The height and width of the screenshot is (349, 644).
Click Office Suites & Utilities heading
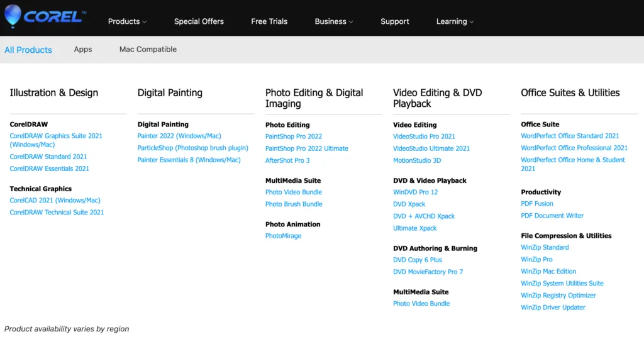pyautogui.click(x=570, y=93)
